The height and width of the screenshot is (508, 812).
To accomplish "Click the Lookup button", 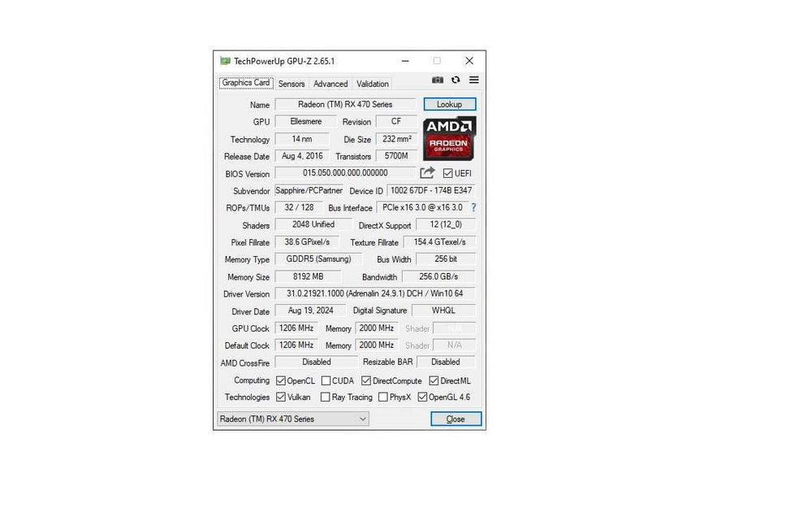I will [x=450, y=104].
